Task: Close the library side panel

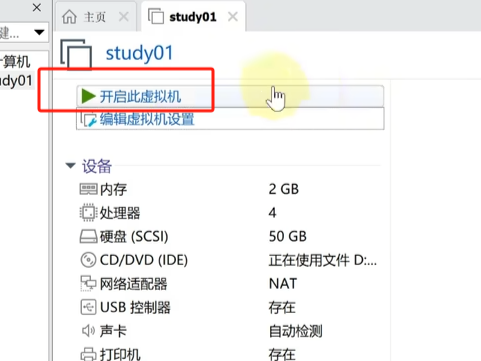Action: coord(37,7)
